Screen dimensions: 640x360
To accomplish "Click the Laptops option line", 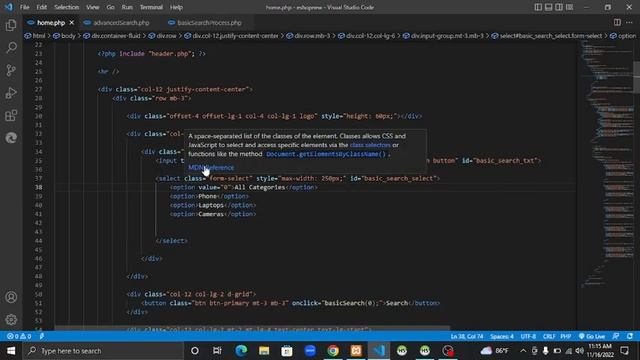I will coord(212,205).
